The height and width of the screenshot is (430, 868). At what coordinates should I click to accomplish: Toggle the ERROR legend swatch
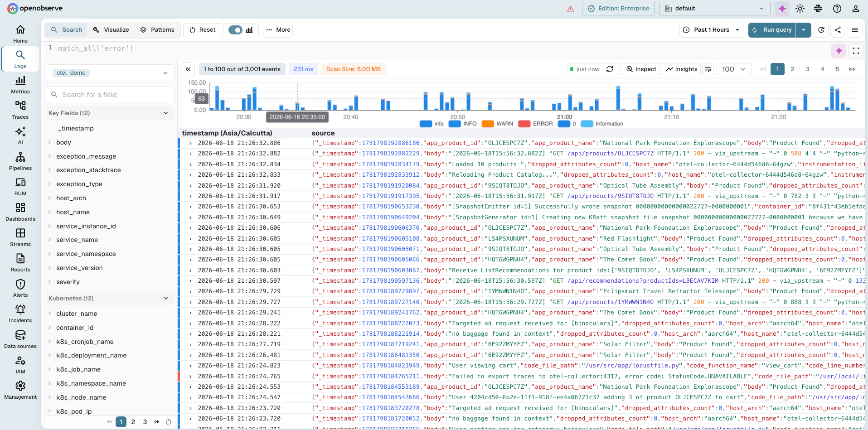pyautogui.click(x=524, y=124)
